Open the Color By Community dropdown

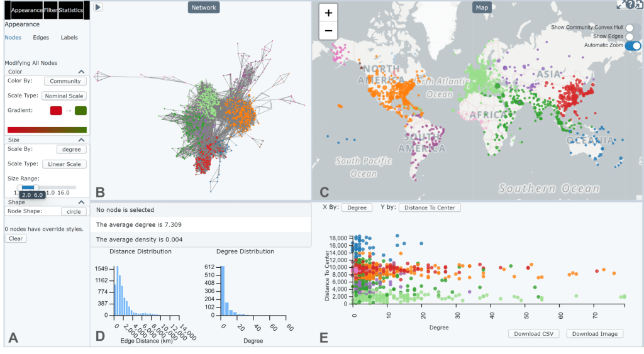point(65,81)
